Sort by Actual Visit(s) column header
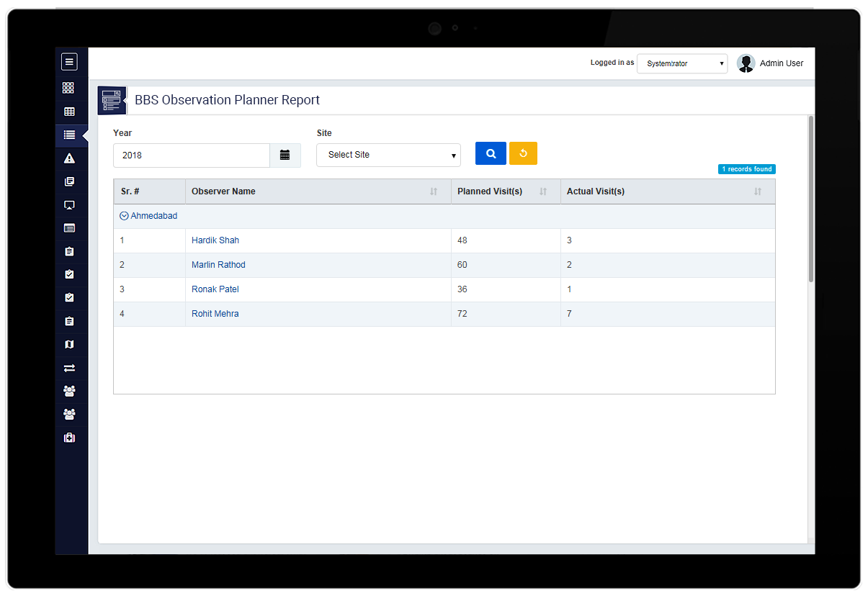This screenshot has height=596, width=868. tap(757, 191)
